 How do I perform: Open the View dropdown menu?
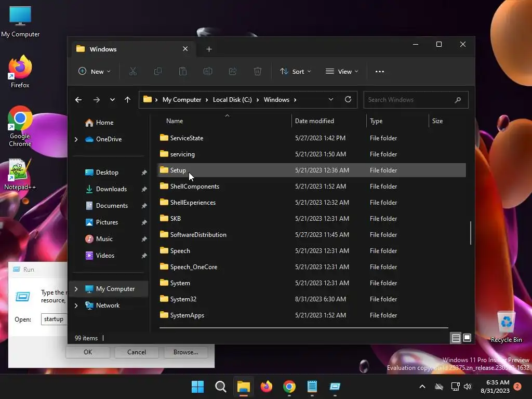[x=342, y=72]
